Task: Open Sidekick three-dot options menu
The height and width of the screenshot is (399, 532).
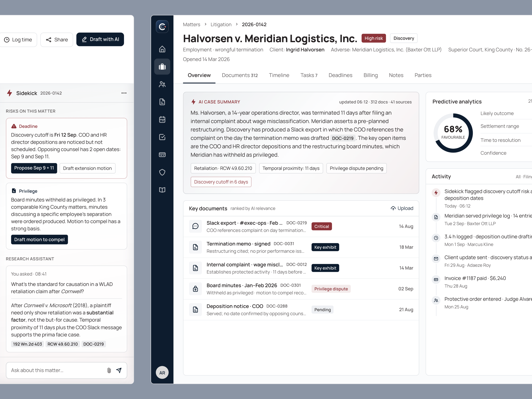Action: [x=124, y=93]
